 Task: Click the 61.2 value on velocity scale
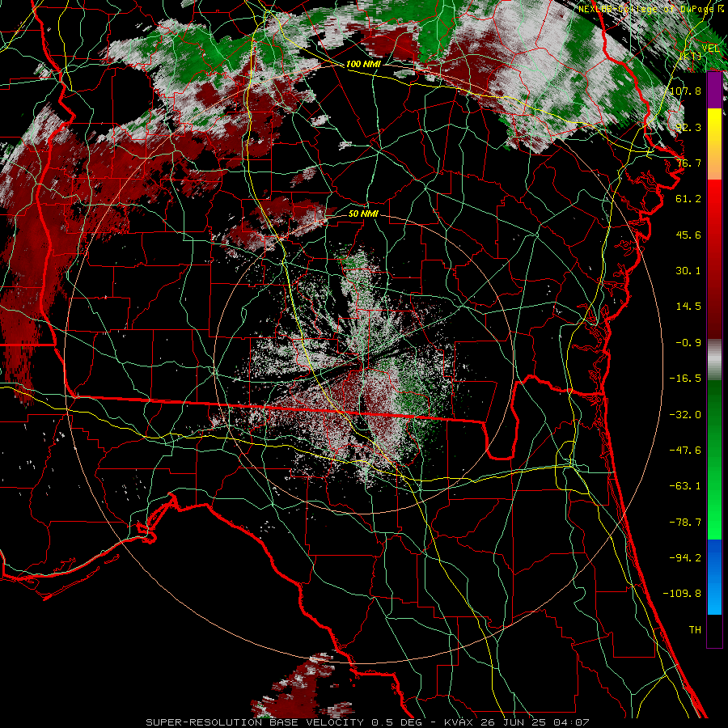tap(688, 199)
